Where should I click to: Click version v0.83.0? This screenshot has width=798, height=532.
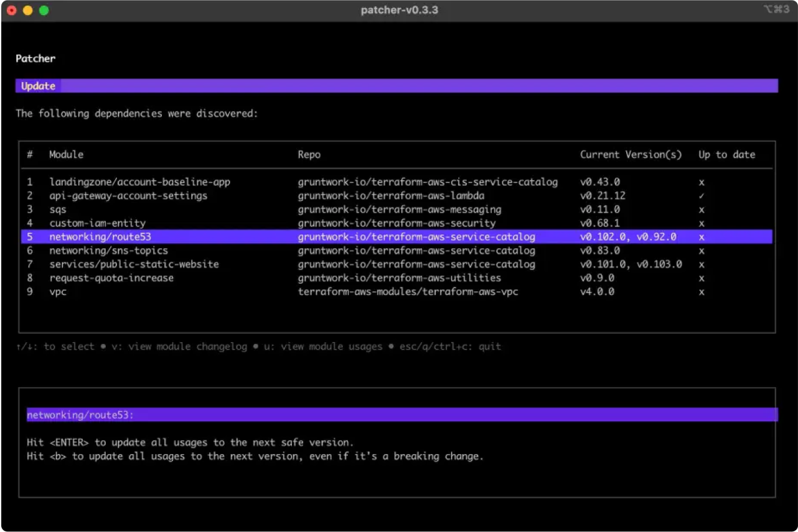coord(600,251)
